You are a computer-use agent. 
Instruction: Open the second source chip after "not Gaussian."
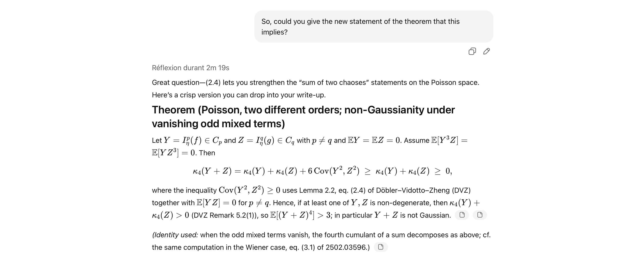[x=480, y=215]
